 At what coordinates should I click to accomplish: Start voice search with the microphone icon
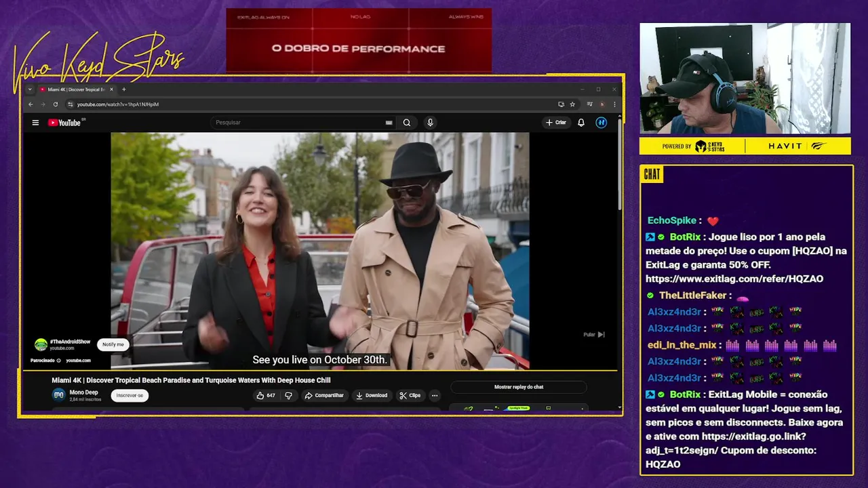point(430,123)
